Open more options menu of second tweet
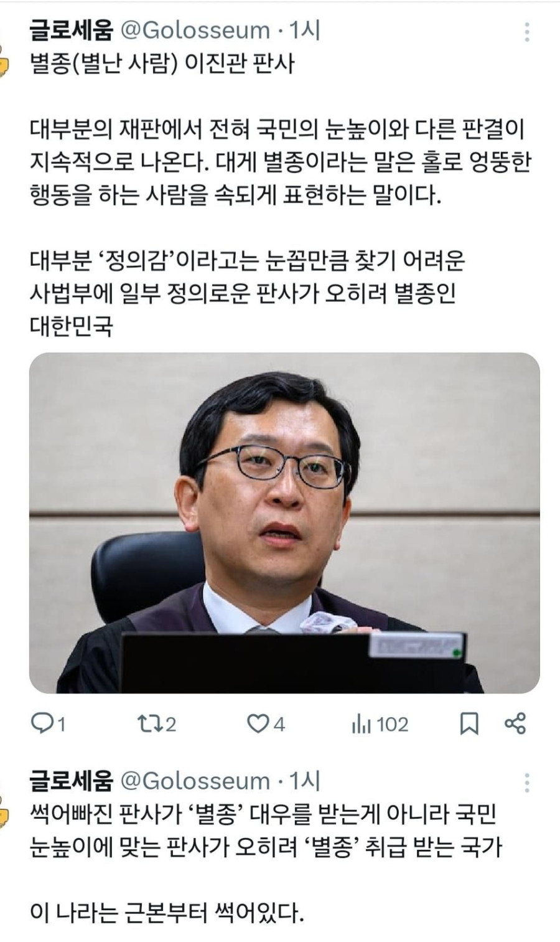Image resolution: width=560 pixels, height=942 pixels. (x=527, y=783)
